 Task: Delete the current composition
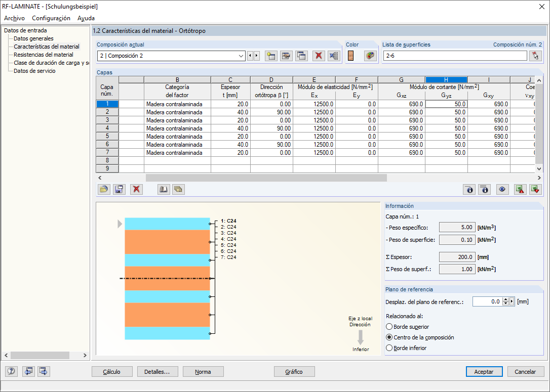(x=318, y=56)
